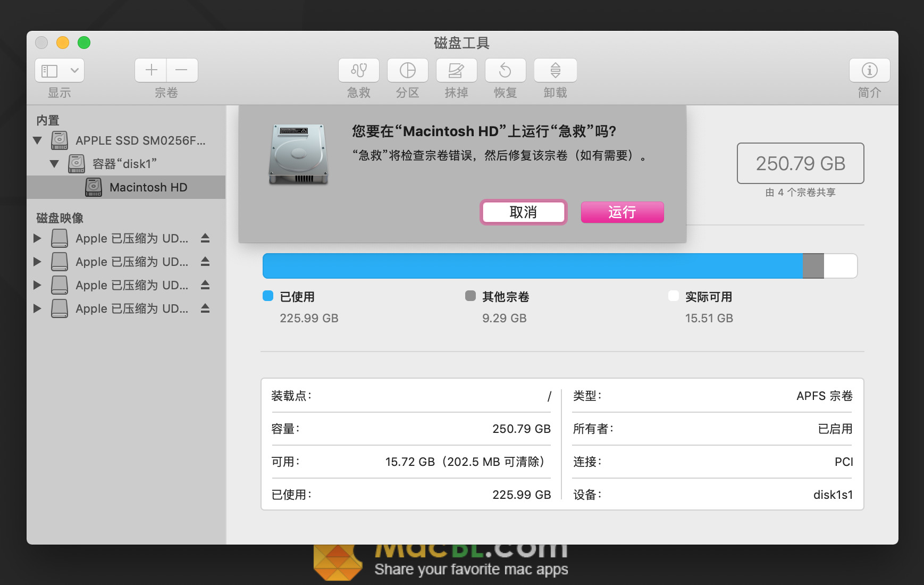Click the blue used-space bar segment

click(x=532, y=266)
